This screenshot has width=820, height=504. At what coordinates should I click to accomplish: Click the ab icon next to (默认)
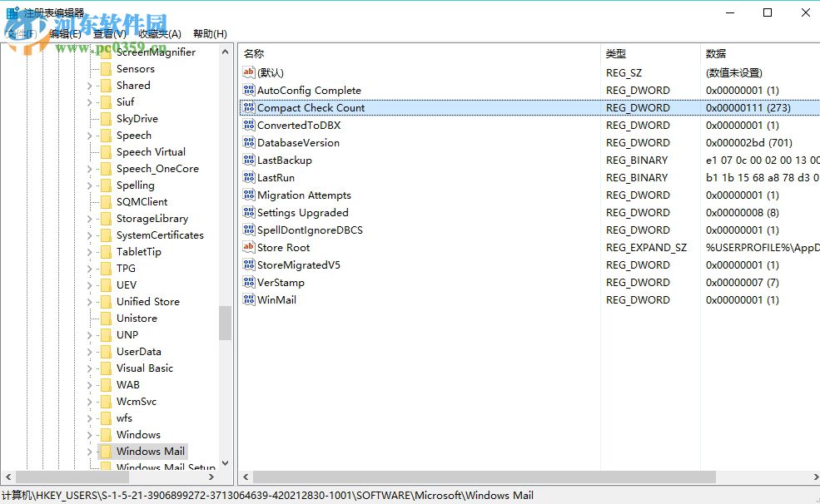247,72
